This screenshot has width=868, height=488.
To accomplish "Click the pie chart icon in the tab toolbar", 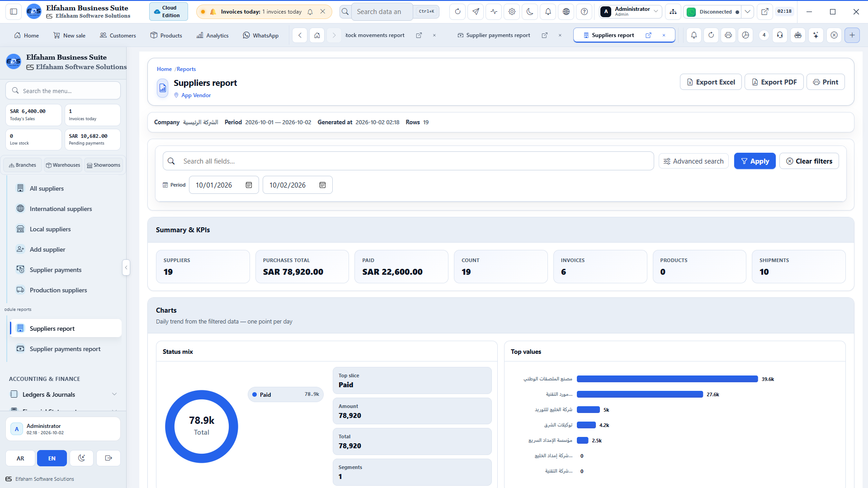I will pos(746,35).
